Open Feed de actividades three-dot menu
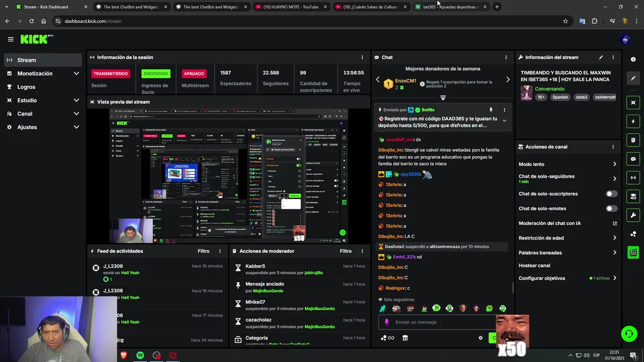Image resolution: width=644 pixels, height=362 pixels. (220, 251)
